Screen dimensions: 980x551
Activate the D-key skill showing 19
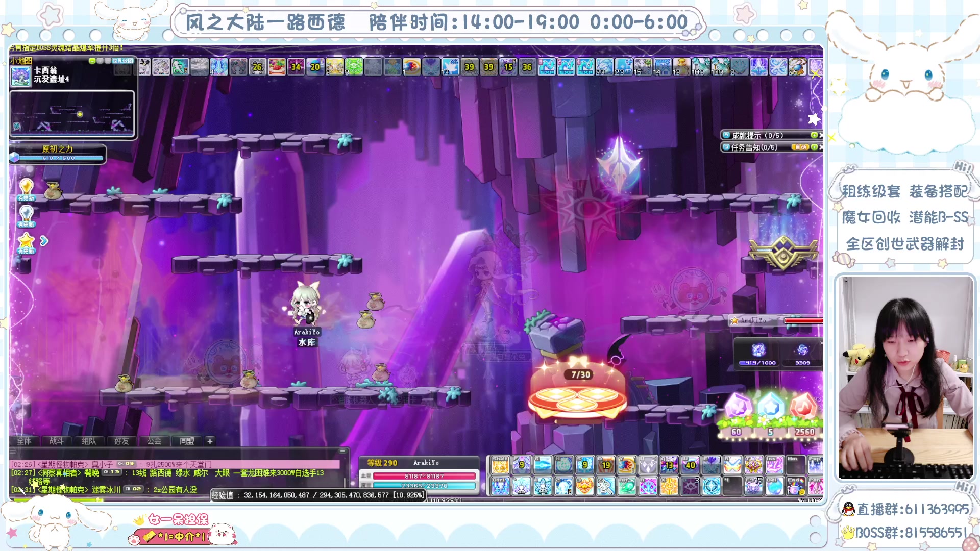click(x=606, y=465)
